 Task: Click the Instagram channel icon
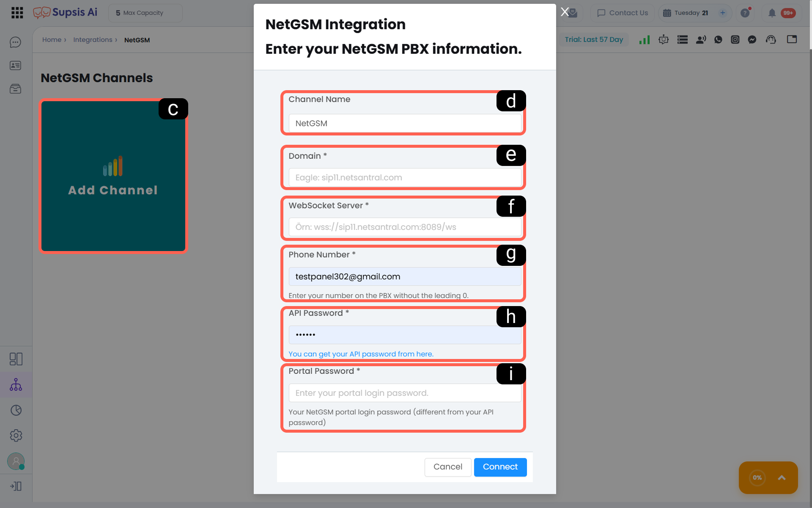pos(735,40)
